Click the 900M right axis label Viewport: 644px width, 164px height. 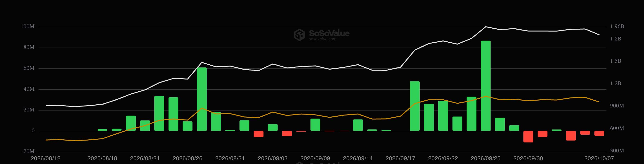pyautogui.click(x=617, y=106)
